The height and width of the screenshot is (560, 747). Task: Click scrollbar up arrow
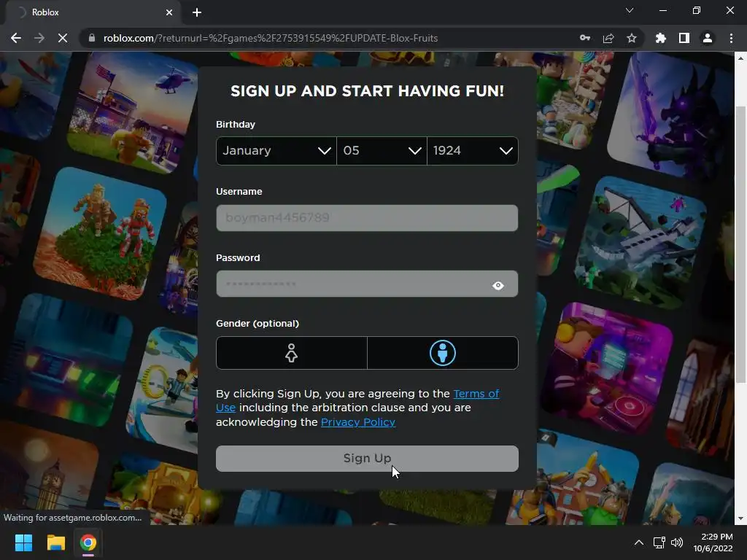(740, 58)
